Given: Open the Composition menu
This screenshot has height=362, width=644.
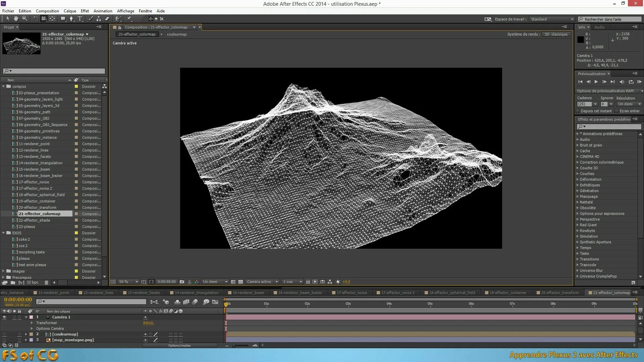Looking at the screenshot, I should click(47, 11).
